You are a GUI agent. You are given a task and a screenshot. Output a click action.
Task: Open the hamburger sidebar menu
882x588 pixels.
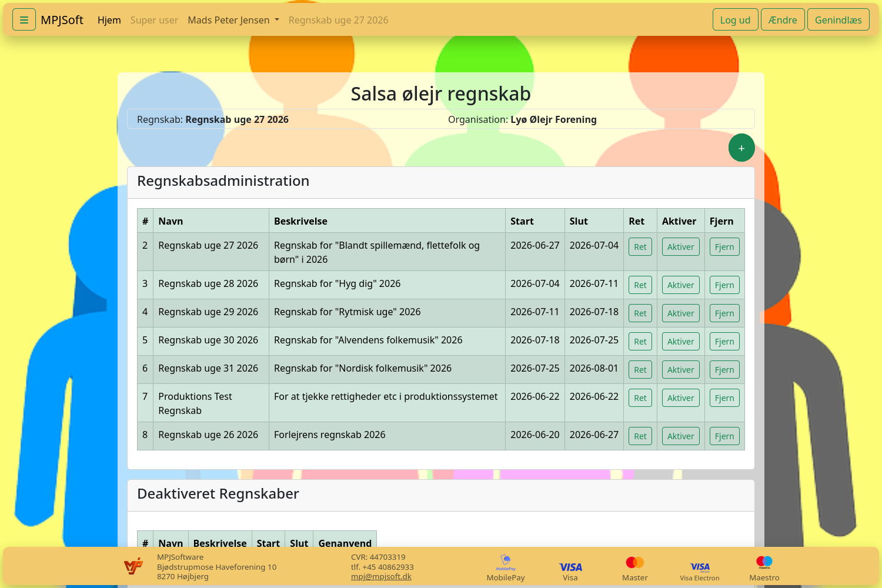24,20
